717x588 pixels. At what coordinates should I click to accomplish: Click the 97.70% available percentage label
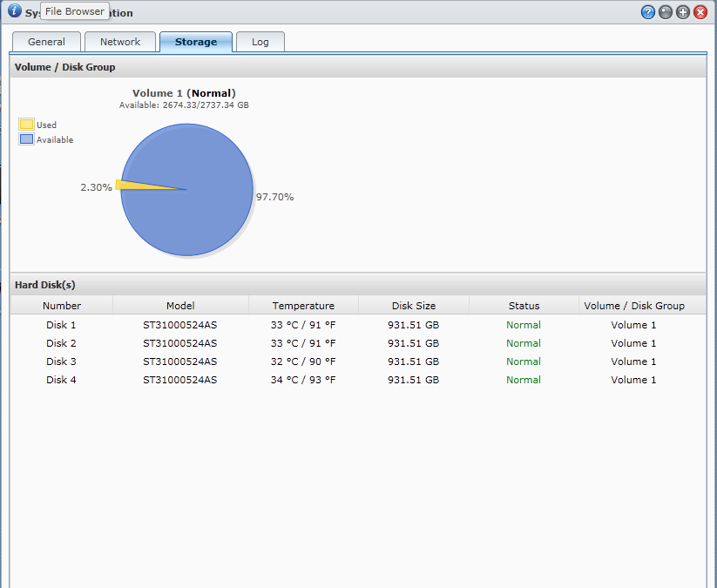point(274,197)
